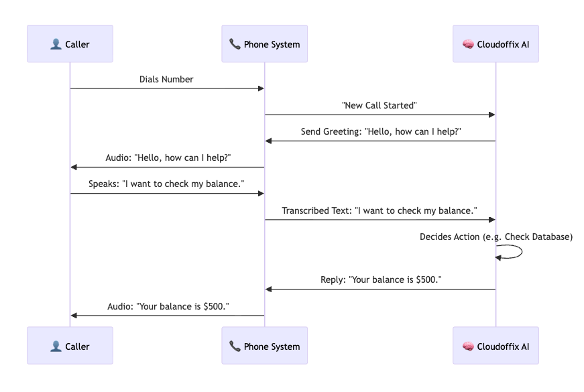Screen dimensions: 584x392
Task: Click the "Dials Number" message label
Action: (166, 79)
